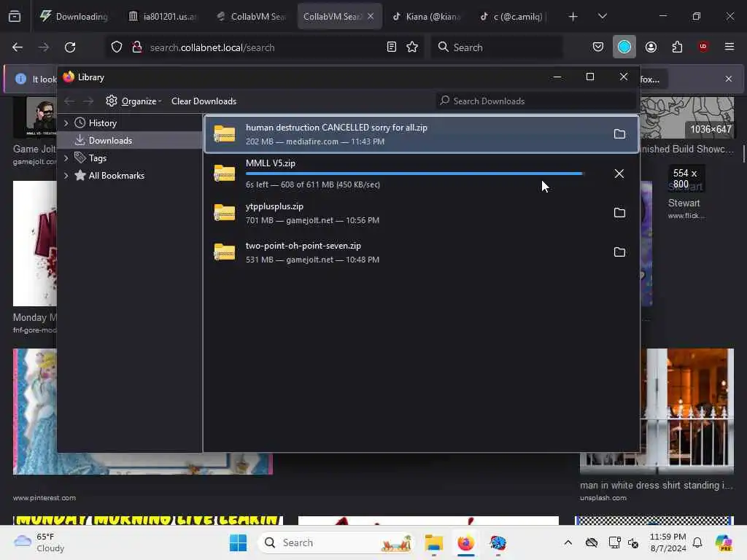The height and width of the screenshot is (560, 747).
Task: Switch to ia801201.us.archive tab
Action: click(163, 17)
